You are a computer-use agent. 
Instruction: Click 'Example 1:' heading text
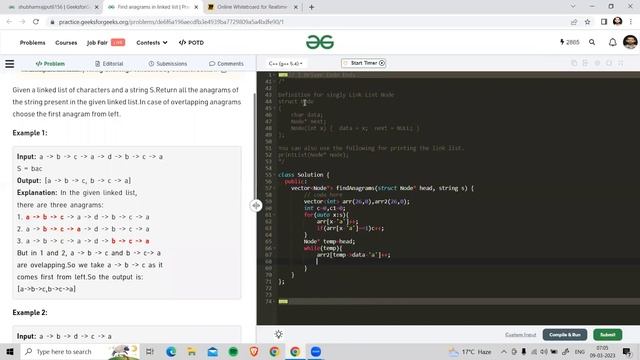pyautogui.click(x=30, y=133)
